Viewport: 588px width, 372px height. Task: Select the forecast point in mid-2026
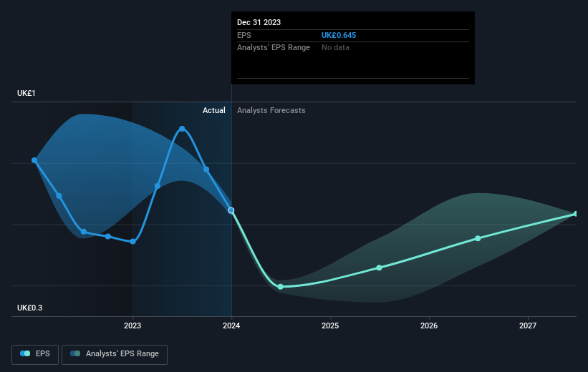[478, 238]
